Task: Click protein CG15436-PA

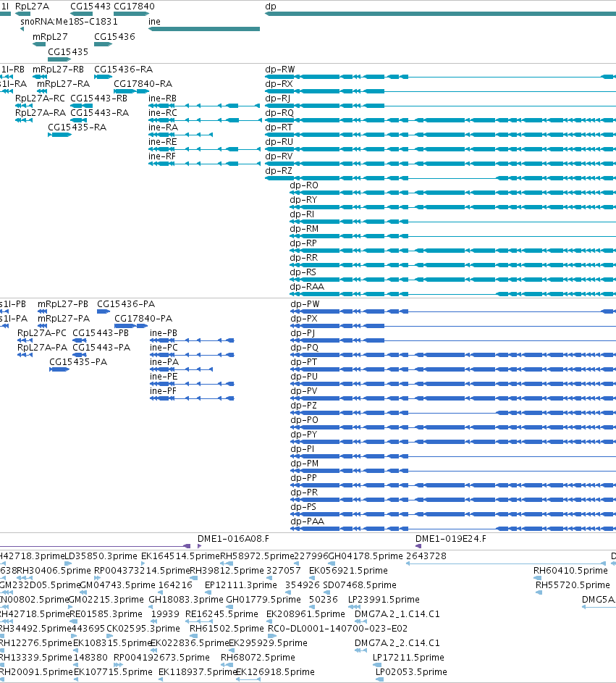Action: pos(126,304)
